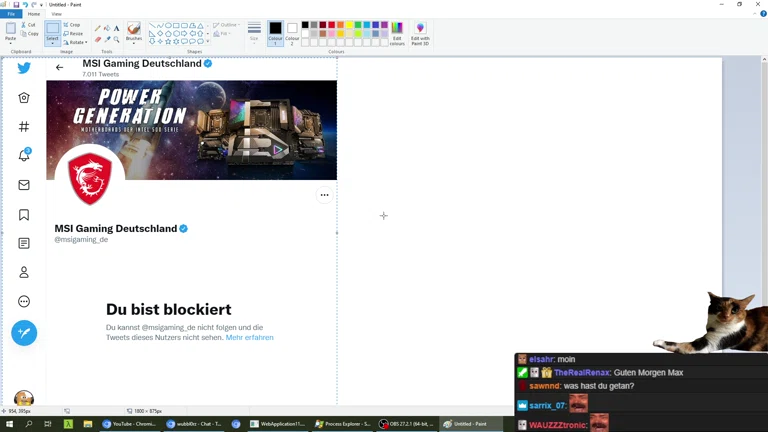Expand the Paste options arrow
Viewport: 768px width, 432px height.
point(10,44)
